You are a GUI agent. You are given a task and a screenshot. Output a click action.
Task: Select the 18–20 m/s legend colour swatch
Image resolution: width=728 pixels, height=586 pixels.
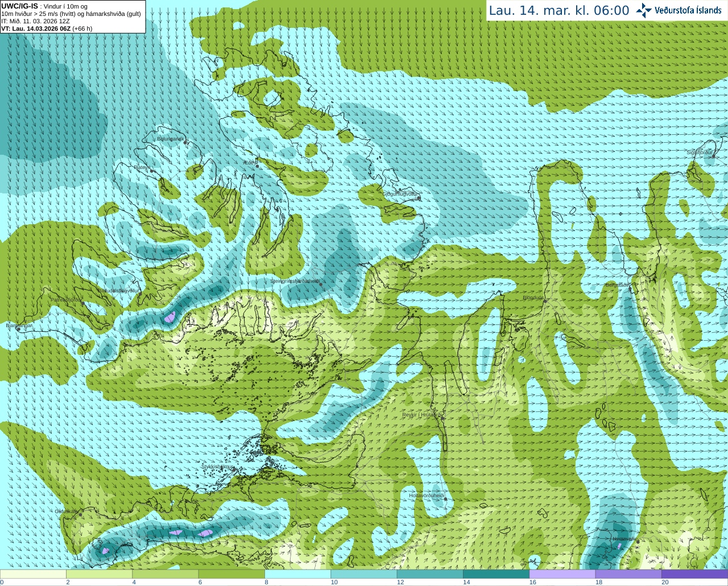click(628, 574)
